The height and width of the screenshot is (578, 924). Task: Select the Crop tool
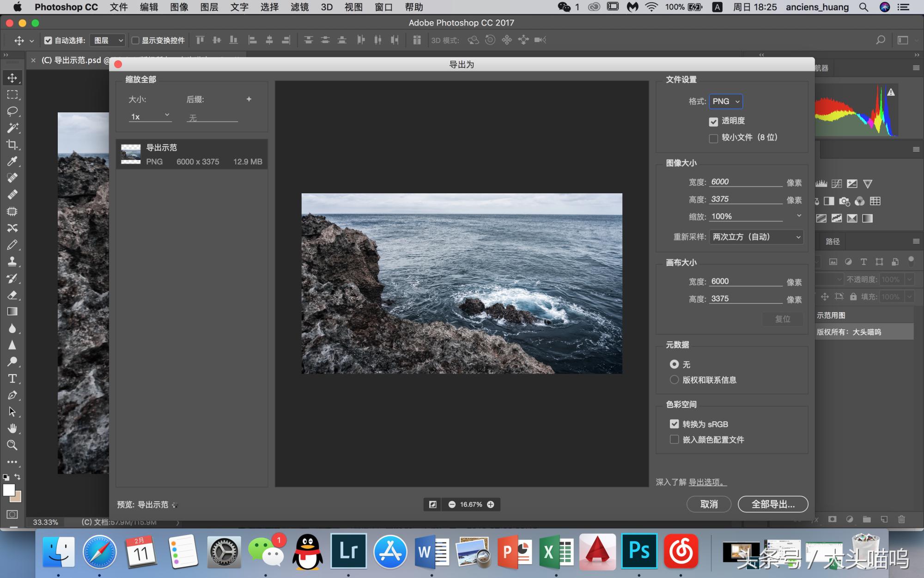(x=12, y=145)
